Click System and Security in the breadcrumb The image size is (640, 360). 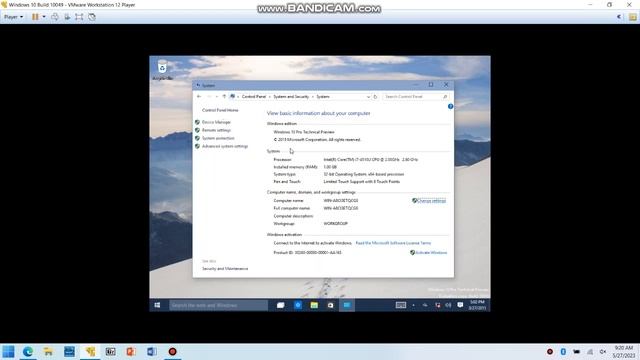tap(291, 97)
